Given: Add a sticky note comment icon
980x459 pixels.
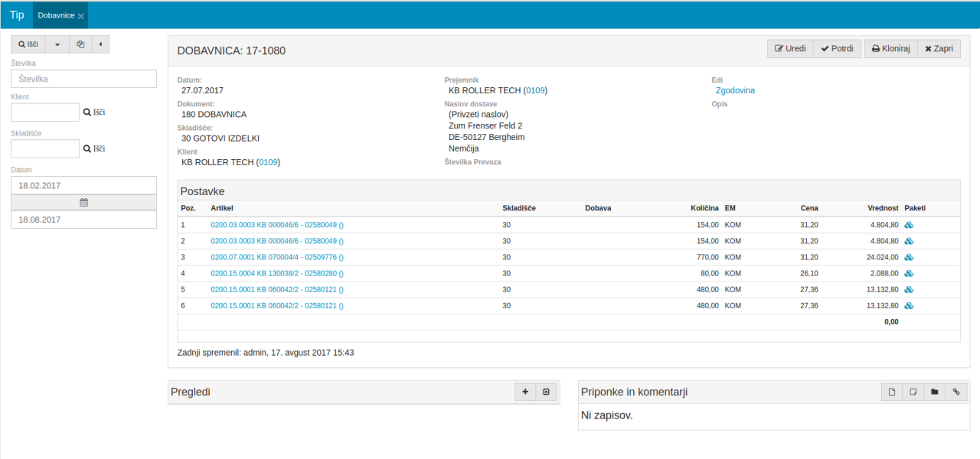Looking at the screenshot, I should coord(913,392).
